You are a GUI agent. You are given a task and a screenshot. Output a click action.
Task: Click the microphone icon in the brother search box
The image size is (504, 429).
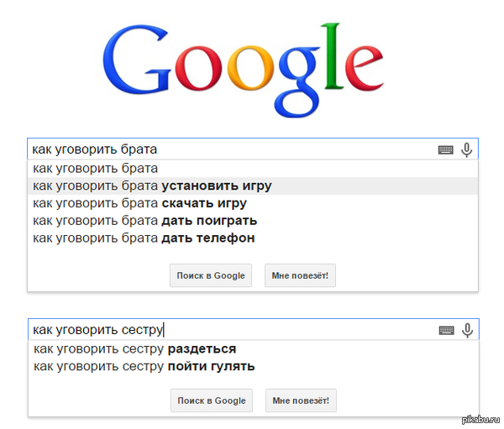467,150
